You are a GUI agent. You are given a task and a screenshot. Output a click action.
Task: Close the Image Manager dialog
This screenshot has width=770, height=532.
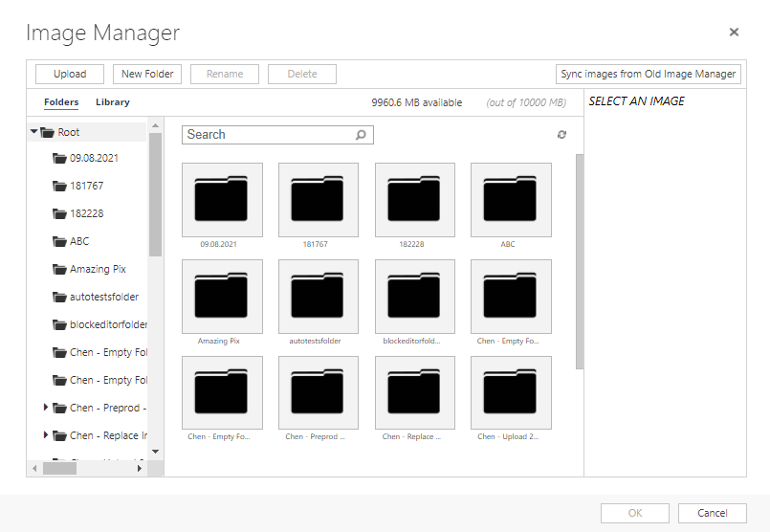click(x=735, y=32)
